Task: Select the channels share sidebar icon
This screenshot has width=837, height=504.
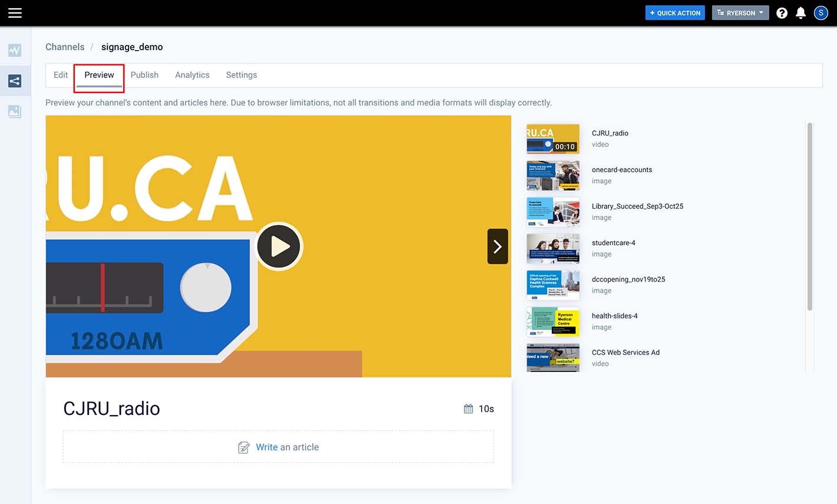Action: 15,81
